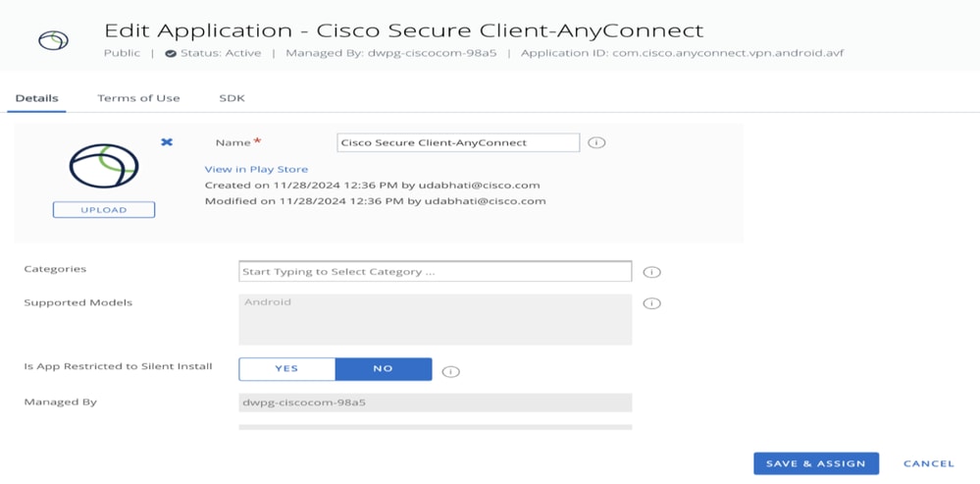Click the info icon beside Categories field

pyautogui.click(x=651, y=272)
